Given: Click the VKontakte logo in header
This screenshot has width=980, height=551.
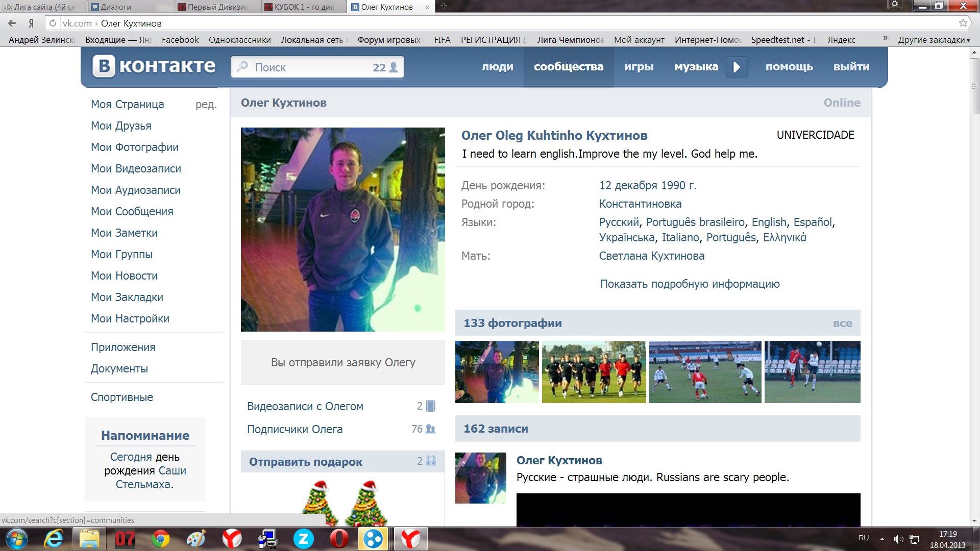Looking at the screenshot, I should tap(154, 66).
